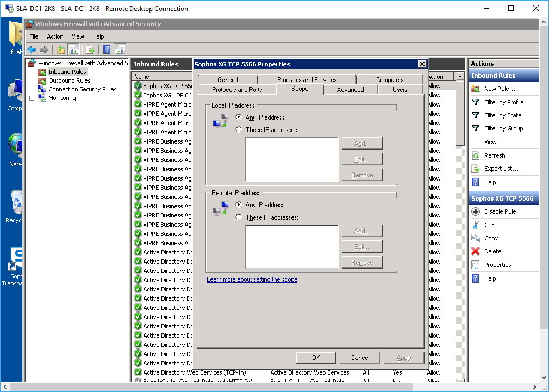Click the forward arrow in the toolbar

tap(44, 49)
